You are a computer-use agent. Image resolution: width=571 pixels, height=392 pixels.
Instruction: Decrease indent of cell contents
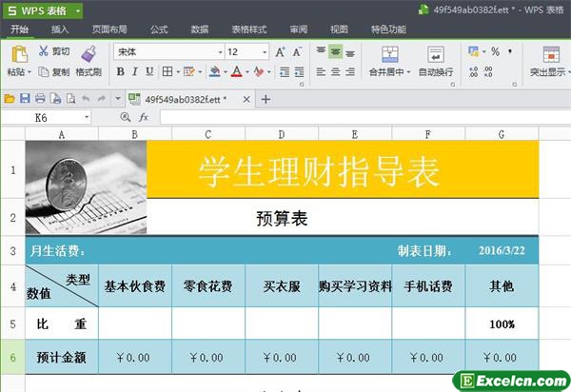click(x=285, y=72)
